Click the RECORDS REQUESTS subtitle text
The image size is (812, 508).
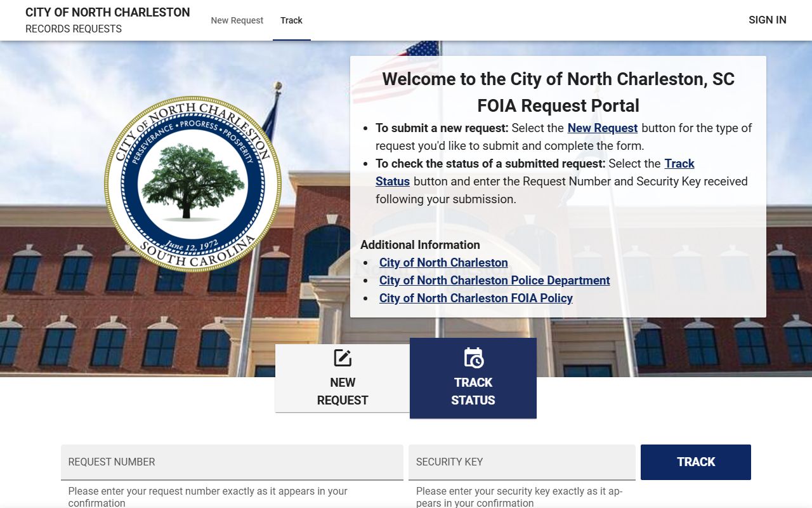click(74, 29)
